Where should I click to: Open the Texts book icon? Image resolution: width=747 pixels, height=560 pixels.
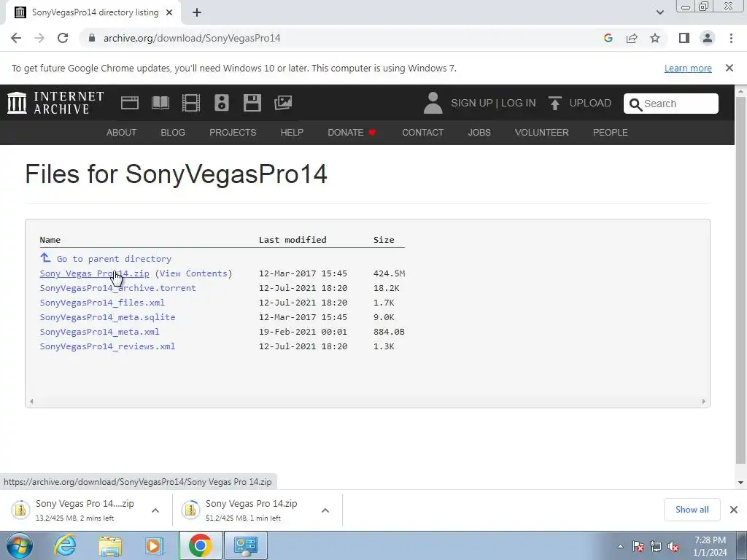click(160, 103)
